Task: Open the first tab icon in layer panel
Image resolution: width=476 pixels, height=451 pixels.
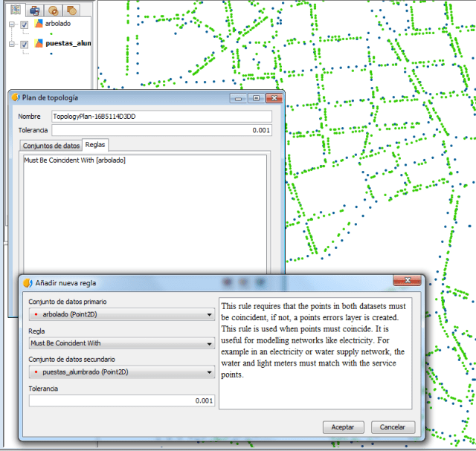Action: 15,10
